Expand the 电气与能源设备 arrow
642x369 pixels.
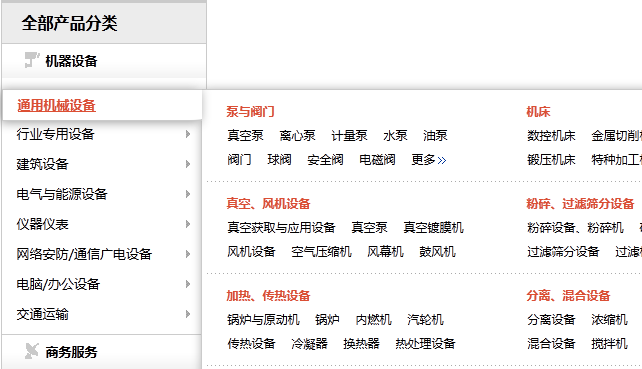click(x=188, y=194)
